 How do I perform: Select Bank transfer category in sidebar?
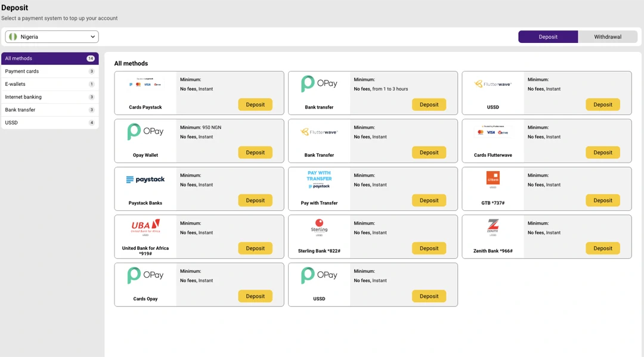pos(49,110)
